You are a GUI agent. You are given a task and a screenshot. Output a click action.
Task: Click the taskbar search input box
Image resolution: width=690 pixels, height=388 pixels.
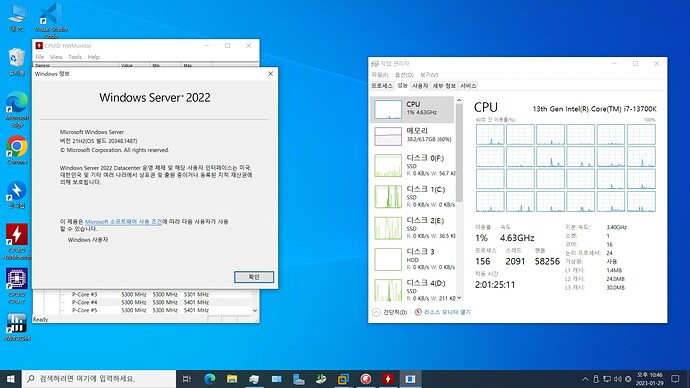point(99,379)
